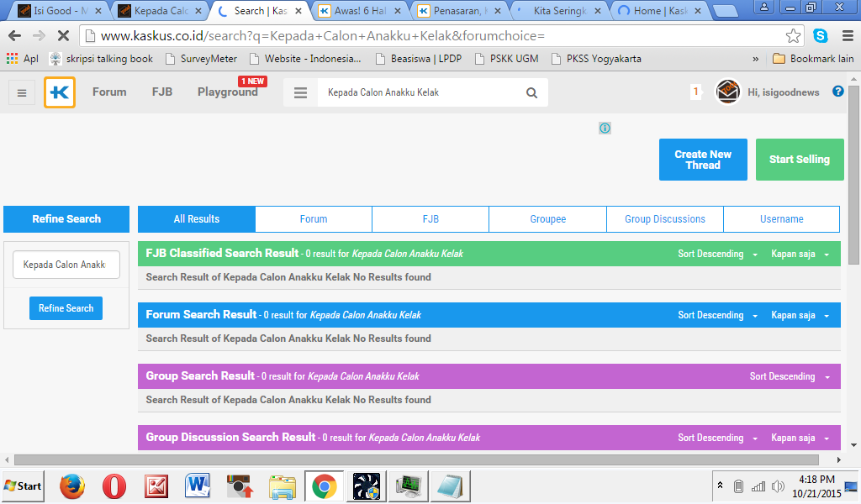The image size is (861, 504).
Task: Expand FJB Classified Sort Descending dropdown
Action: [x=718, y=254]
